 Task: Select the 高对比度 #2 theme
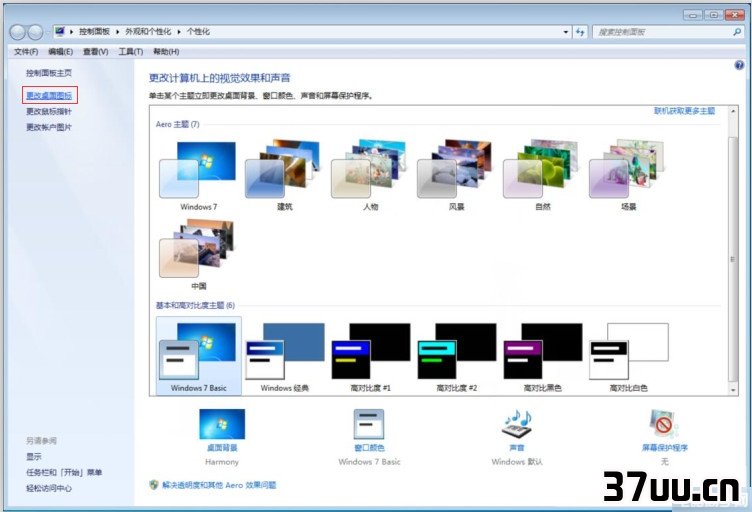[x=456, y=357]
